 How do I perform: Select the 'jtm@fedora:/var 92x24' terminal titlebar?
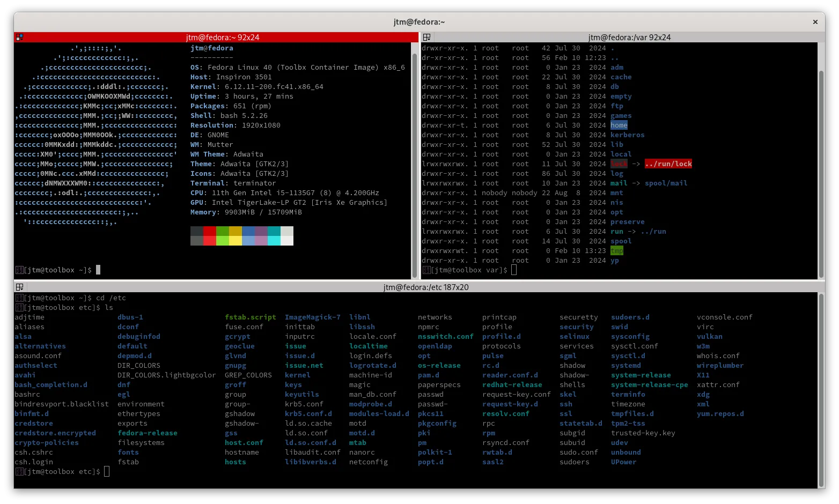[629, 38]
